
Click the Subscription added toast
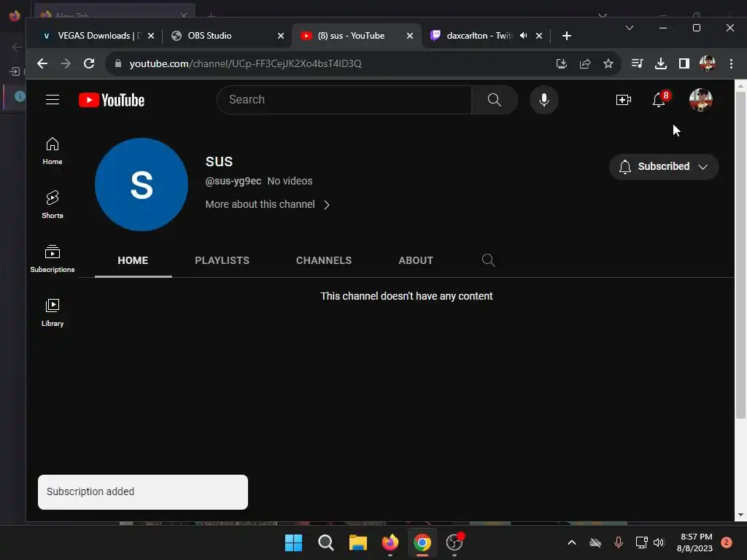(x=143, y=492)
